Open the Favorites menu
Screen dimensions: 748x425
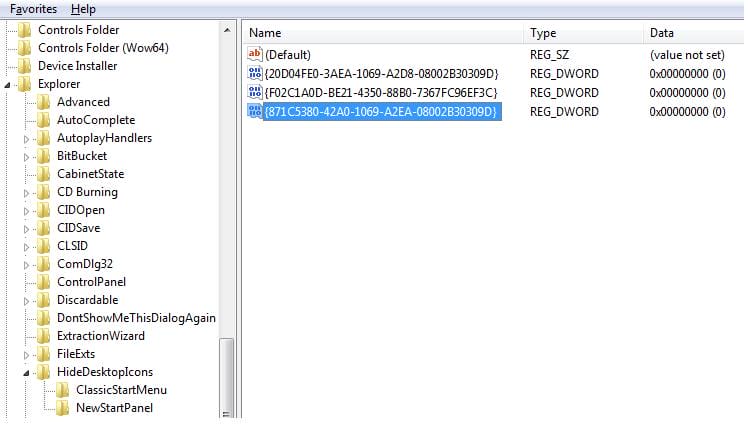click(x=34, y=9)
